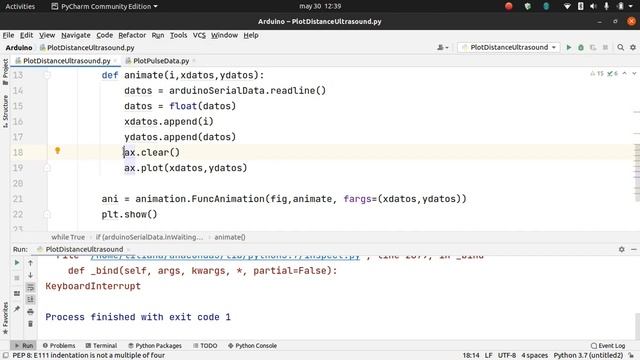
Task: Open the PlotDistanceUltrasound run configuration dropdown
Action: [508, 47]
